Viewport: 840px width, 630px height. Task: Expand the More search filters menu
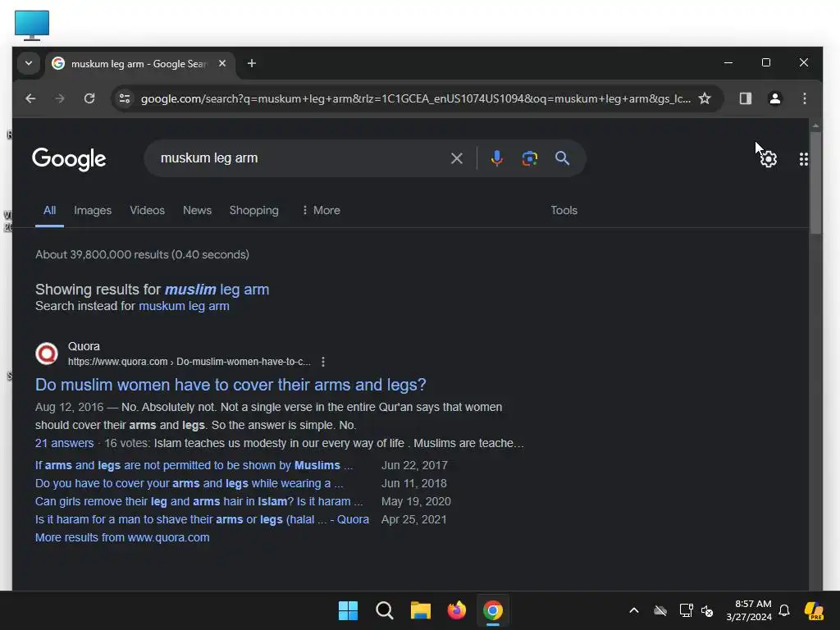click(x=321, y=211)
